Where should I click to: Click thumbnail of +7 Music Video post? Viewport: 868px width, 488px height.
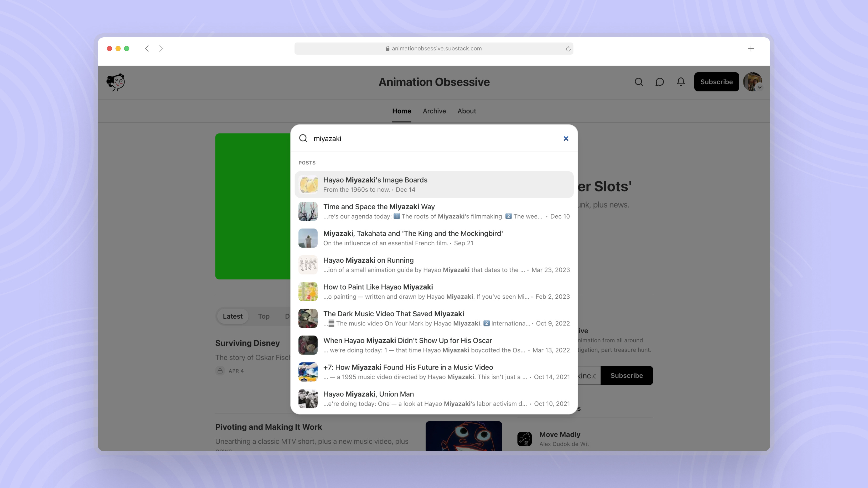308,372
